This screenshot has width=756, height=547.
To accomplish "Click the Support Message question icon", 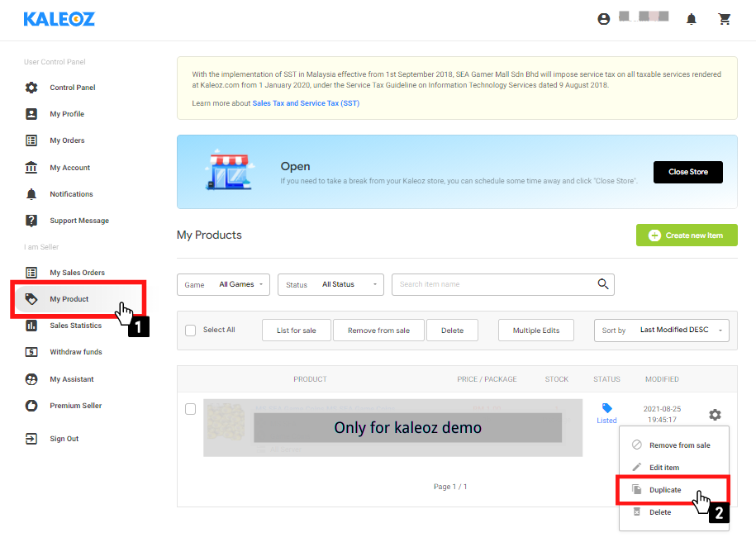I will (x=31, y=221).
